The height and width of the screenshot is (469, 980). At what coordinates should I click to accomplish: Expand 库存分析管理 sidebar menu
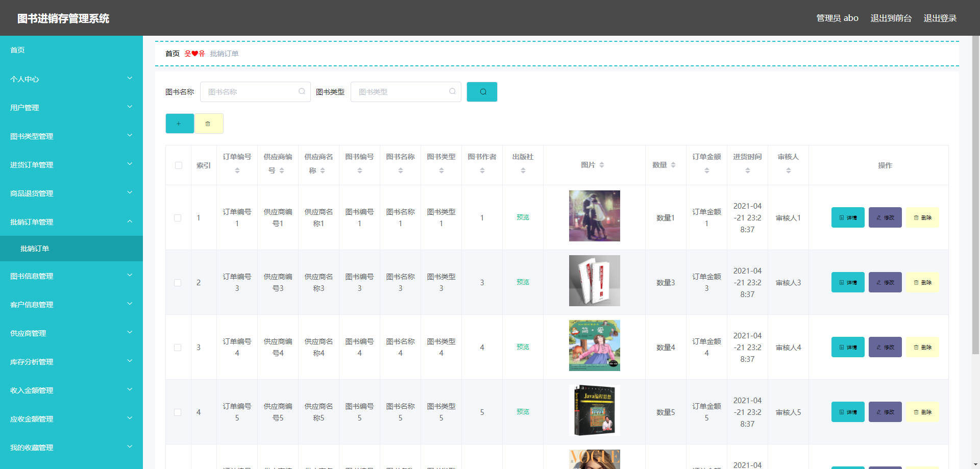point(71,361)
